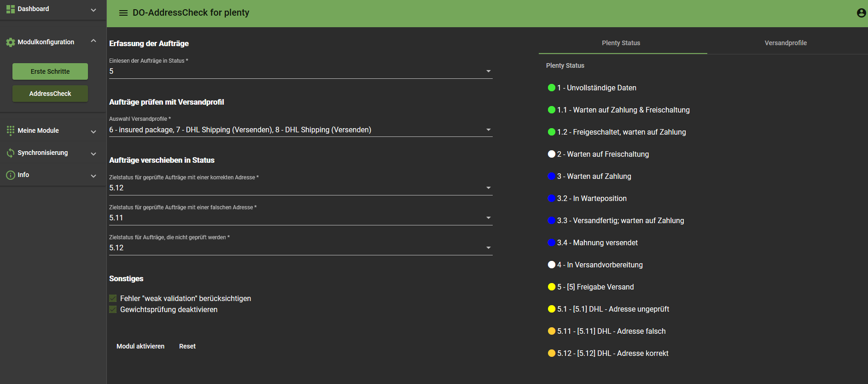
Task: Collapse the Modulkonfiguration section chevron
Action: (93, 41)
